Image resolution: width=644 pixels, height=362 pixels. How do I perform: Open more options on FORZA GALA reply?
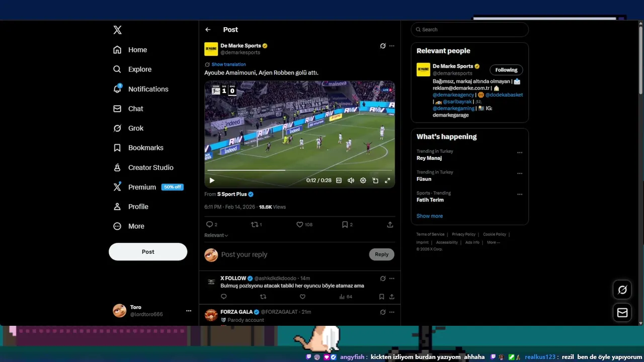click(x=392, y=312)
